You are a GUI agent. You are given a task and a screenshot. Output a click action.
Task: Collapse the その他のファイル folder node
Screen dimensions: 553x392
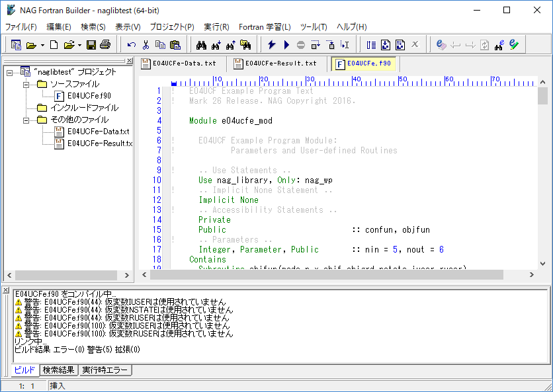tap(26, 120)
